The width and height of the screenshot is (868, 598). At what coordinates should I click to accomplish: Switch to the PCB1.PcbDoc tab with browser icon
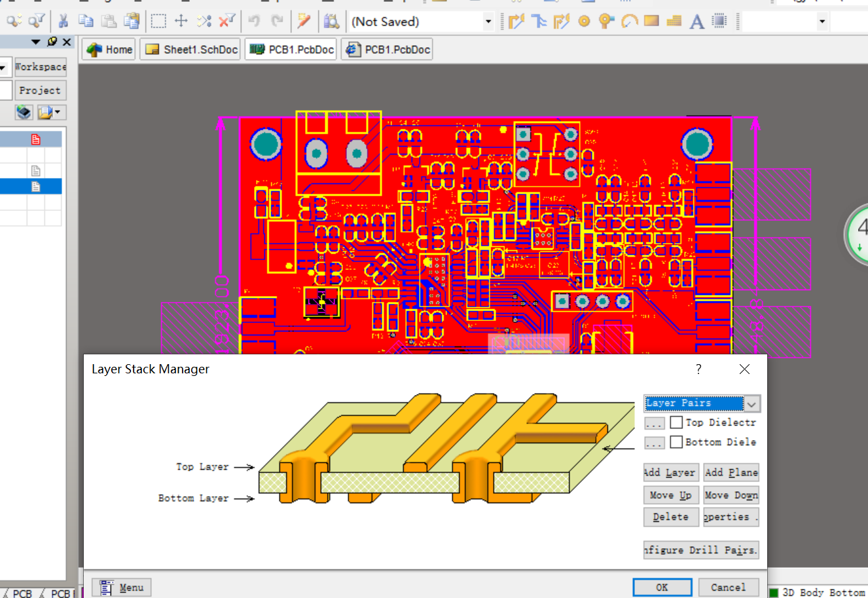coord(387,49)
